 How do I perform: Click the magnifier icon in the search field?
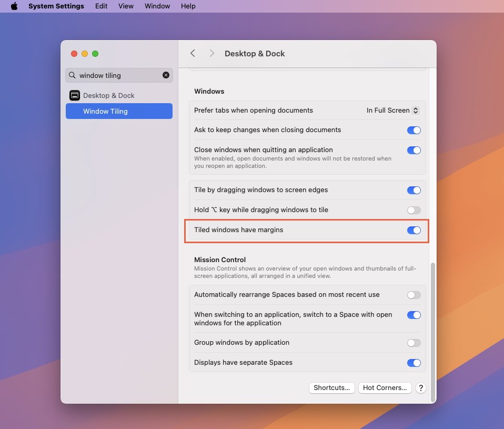tap(72, 75)
